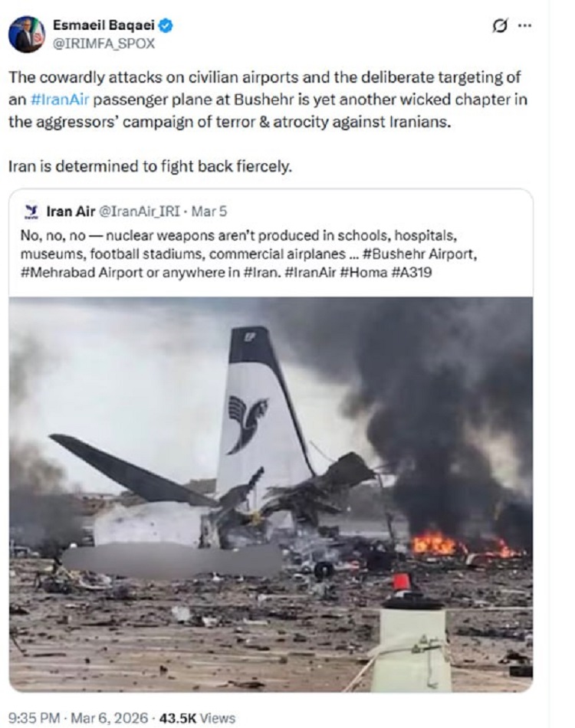Open the @IranAir_IRI handle
The width and height of the screenshot is (575, 728).
(139, 211)
